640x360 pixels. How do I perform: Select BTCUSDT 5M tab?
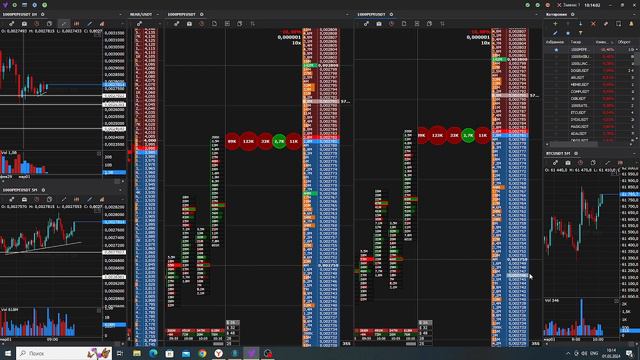[x=558, y=153]
